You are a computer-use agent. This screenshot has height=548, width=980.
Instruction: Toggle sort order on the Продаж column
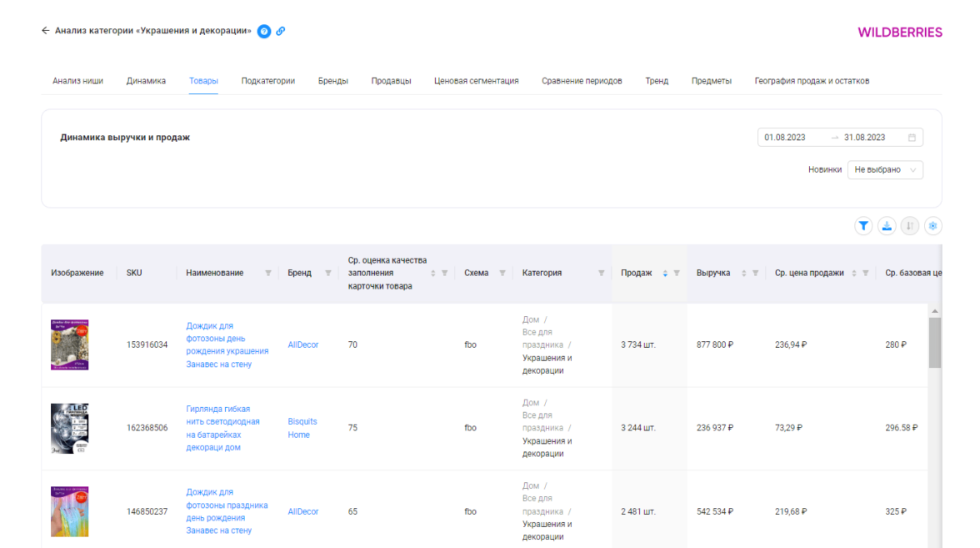(665, 273)
